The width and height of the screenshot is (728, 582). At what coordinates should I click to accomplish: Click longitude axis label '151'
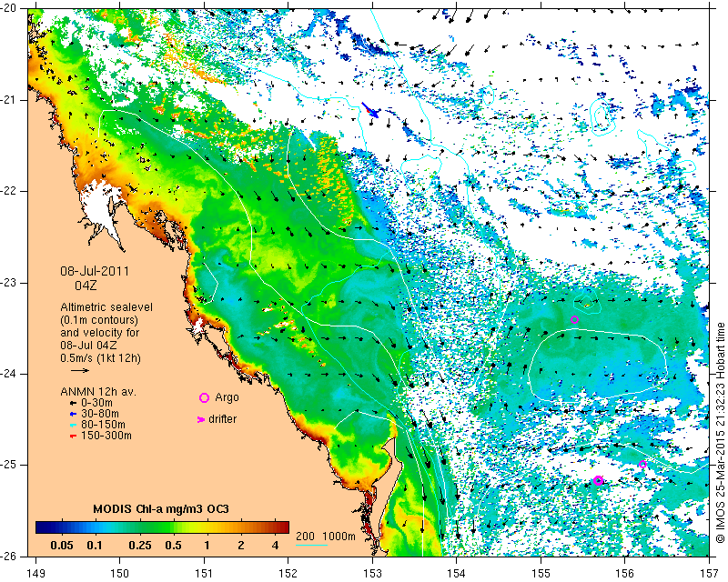tap(204, 574)
